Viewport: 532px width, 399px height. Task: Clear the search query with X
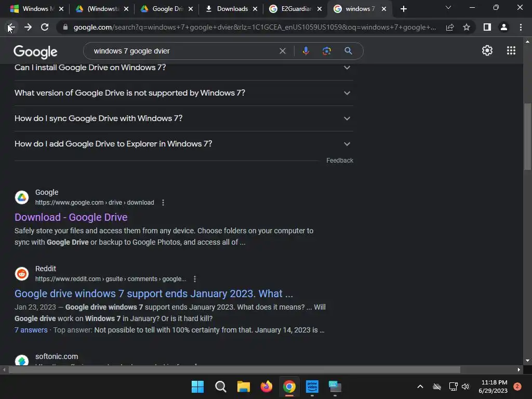(282, 51)
